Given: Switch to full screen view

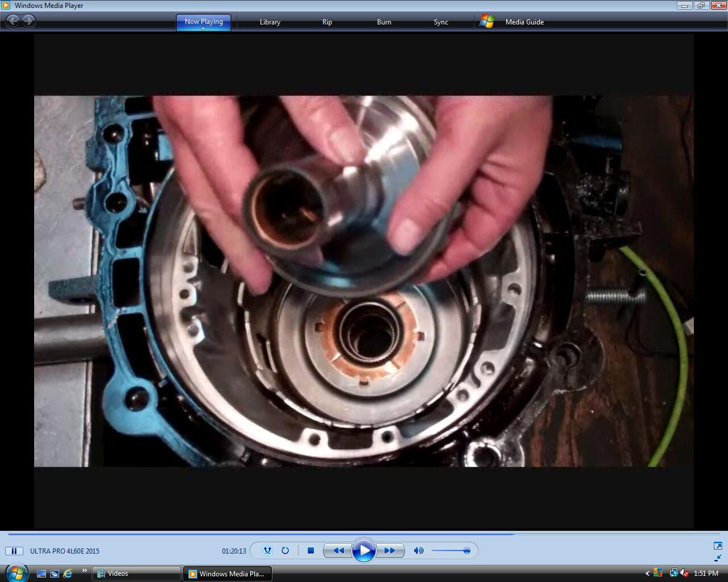Looking at the screenshot, I should (718, 546).
